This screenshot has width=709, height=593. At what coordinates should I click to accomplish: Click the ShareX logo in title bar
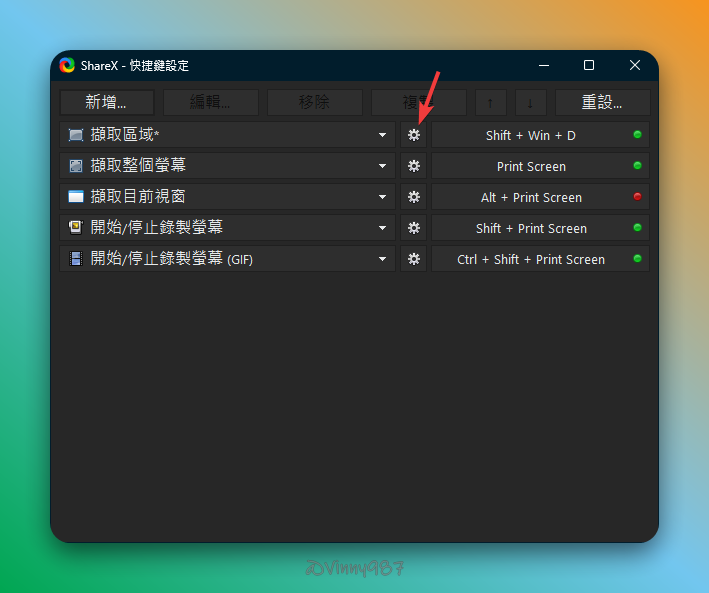pyautogui.click(x=67, y=65)
